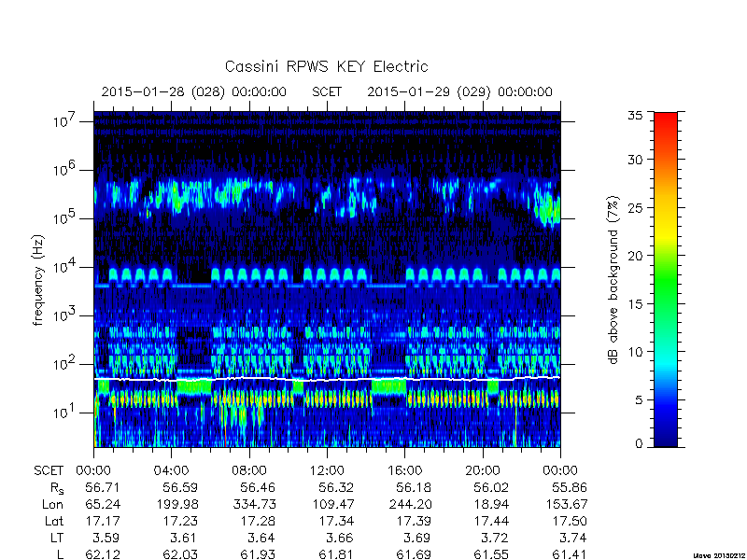Click the "04:00" time tick label
The width and height of the screenshot is (747, 560).
pos(171,470)
